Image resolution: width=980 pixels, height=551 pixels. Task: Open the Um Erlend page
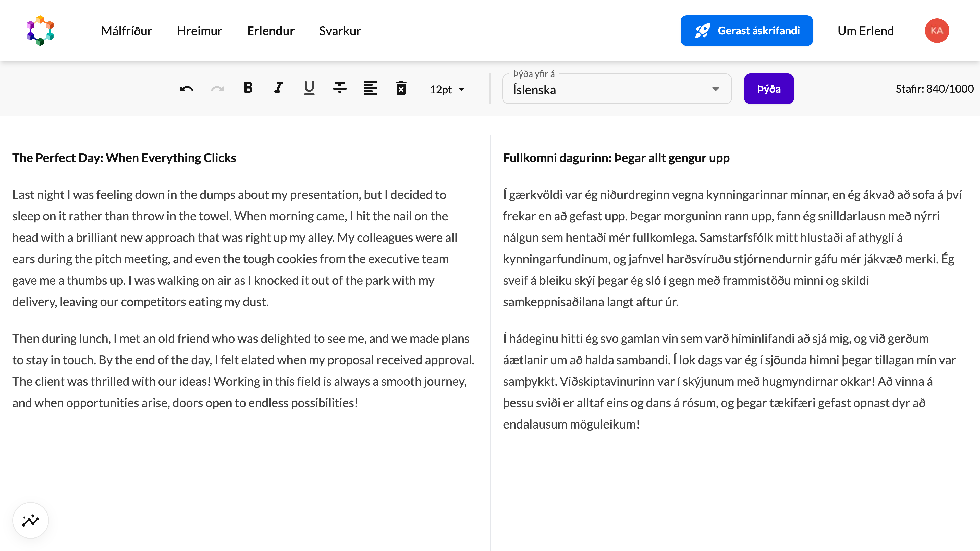click(865, 31)
